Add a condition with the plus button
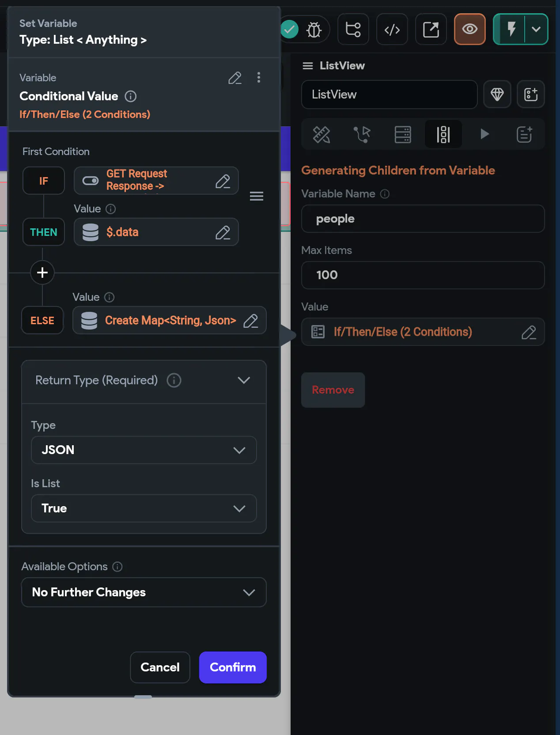 click(x=42, y=273)
